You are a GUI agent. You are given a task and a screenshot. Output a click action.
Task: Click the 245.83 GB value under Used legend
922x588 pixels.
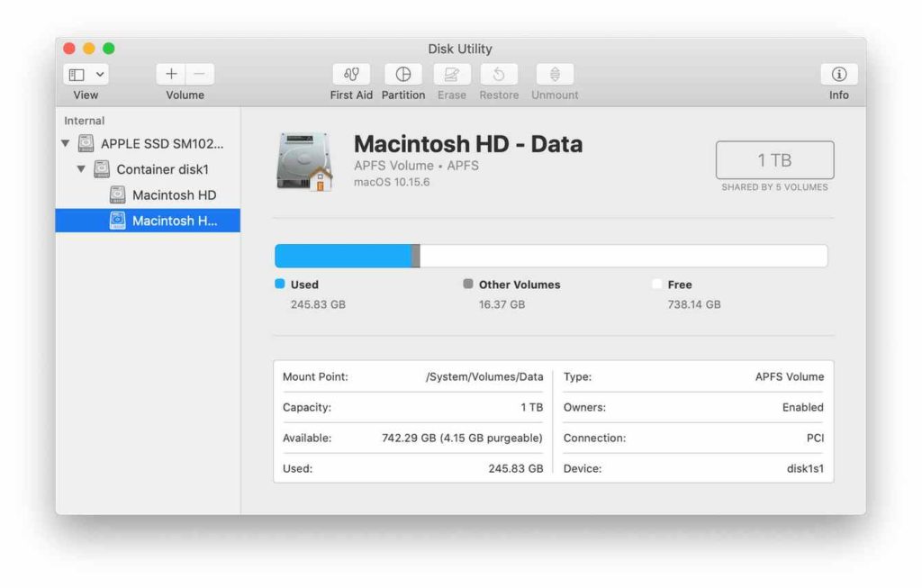318,304
